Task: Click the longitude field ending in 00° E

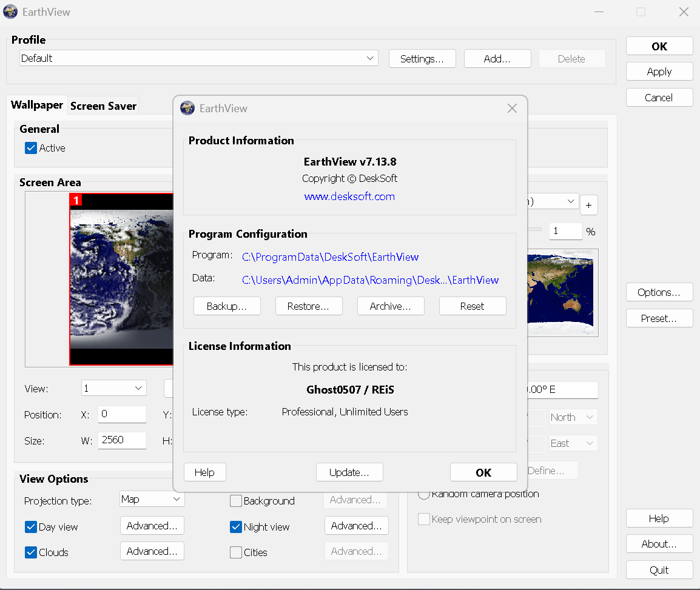Action: [x=563, y=390]
